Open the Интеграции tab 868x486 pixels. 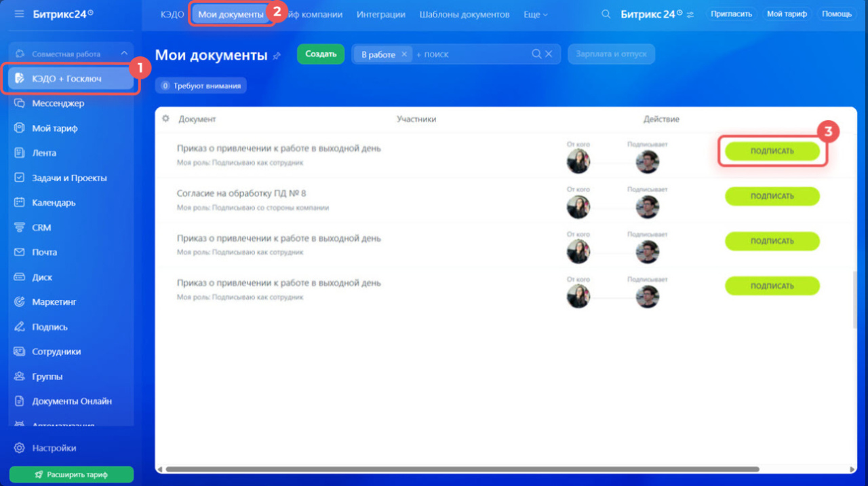[x=381, y=14]
